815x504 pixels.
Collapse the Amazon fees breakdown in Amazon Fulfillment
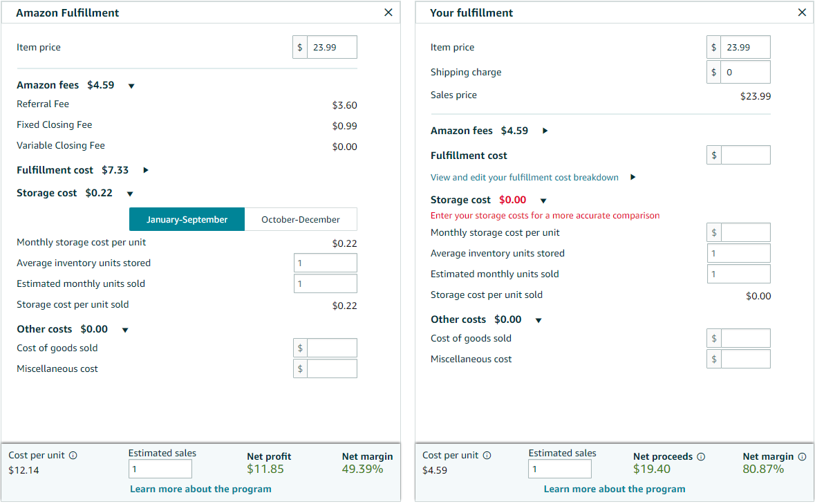click(x=131, y=85)
